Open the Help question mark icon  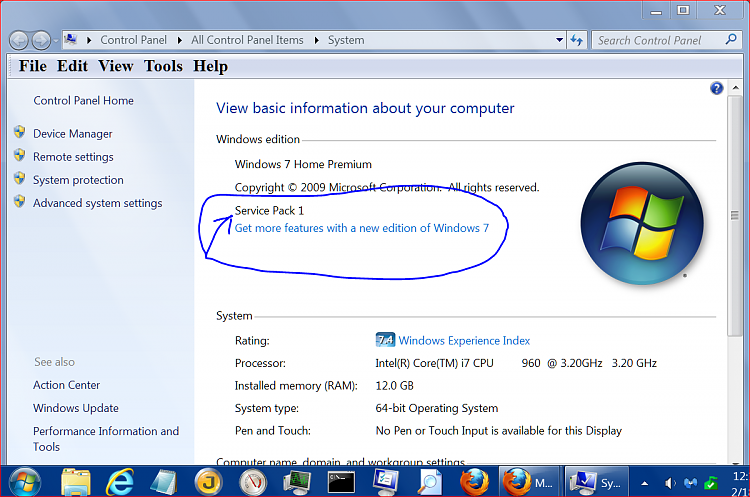coord(716,88)
